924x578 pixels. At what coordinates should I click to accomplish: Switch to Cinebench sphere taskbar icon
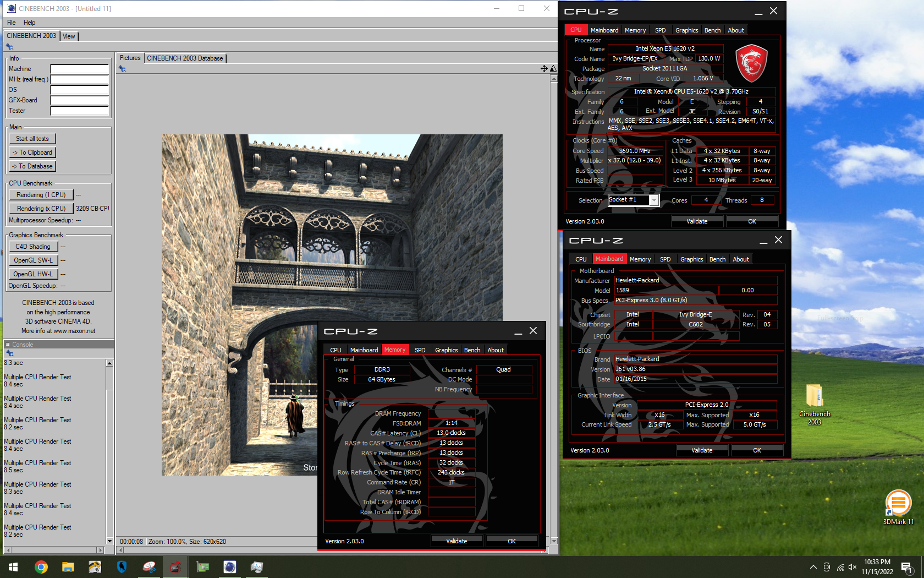point(229,567)
